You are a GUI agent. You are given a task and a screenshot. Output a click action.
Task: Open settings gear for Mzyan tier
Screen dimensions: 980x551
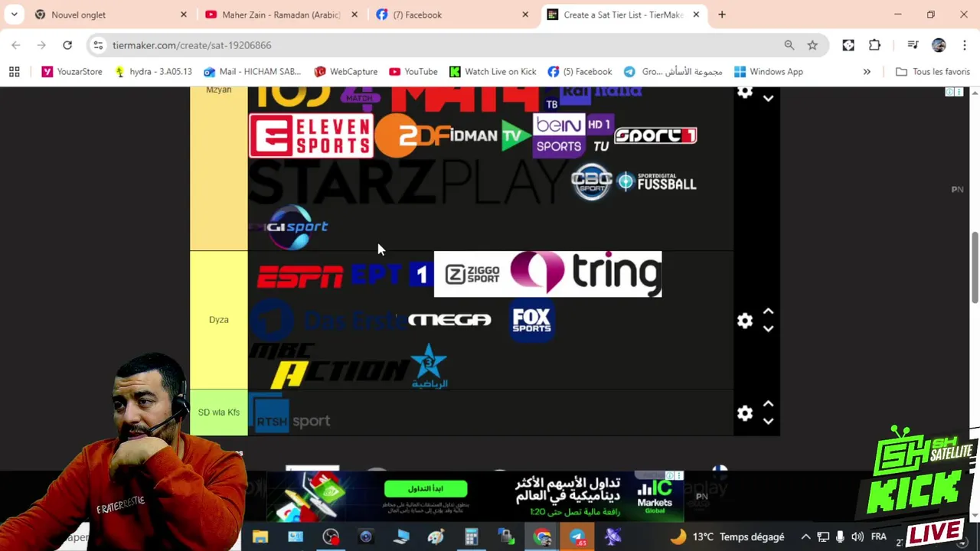[745, 93]
